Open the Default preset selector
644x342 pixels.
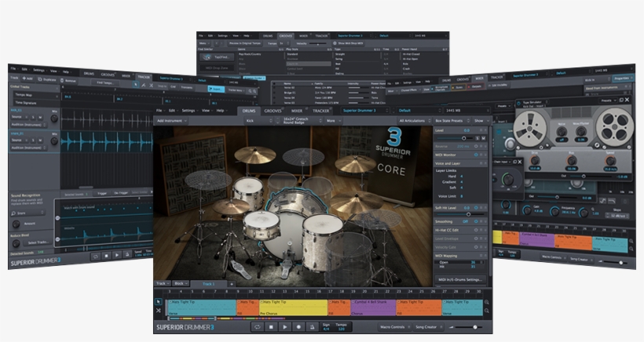(x=419, y=111)
